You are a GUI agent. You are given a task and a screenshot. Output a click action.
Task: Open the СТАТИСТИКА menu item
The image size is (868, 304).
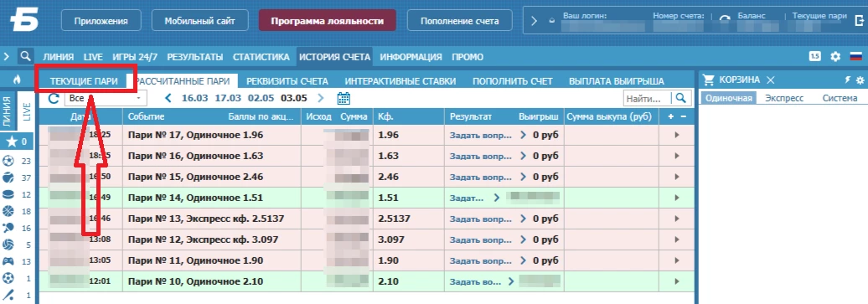[261, 56]
